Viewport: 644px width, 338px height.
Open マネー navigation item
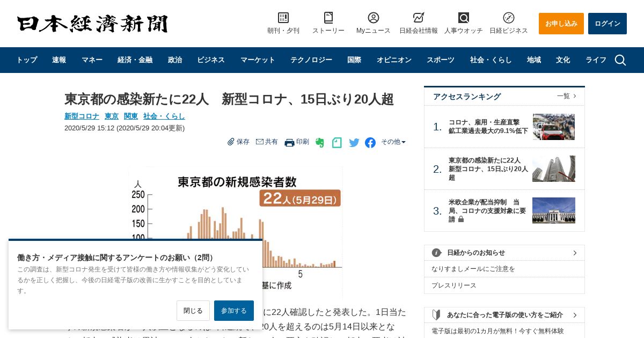coord(92,60)
